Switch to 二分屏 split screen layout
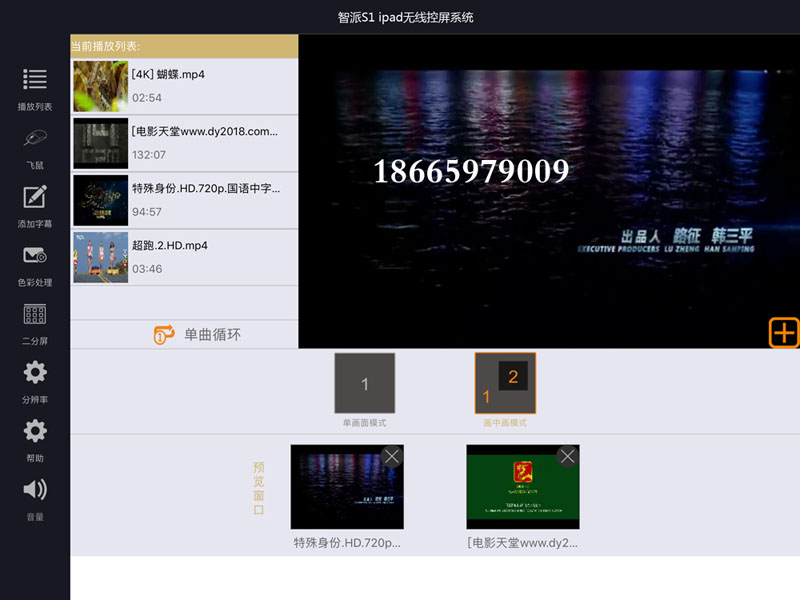 pos(35,315)
